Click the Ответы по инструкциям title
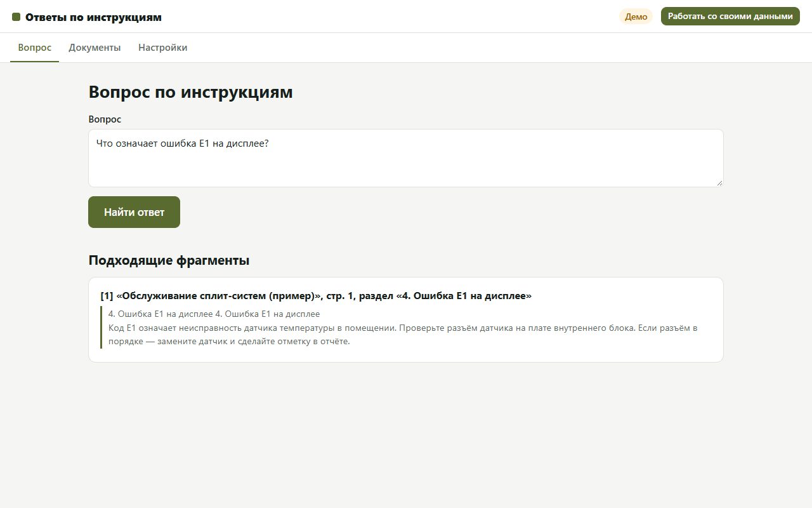812x508 pixels. (93, 17)
